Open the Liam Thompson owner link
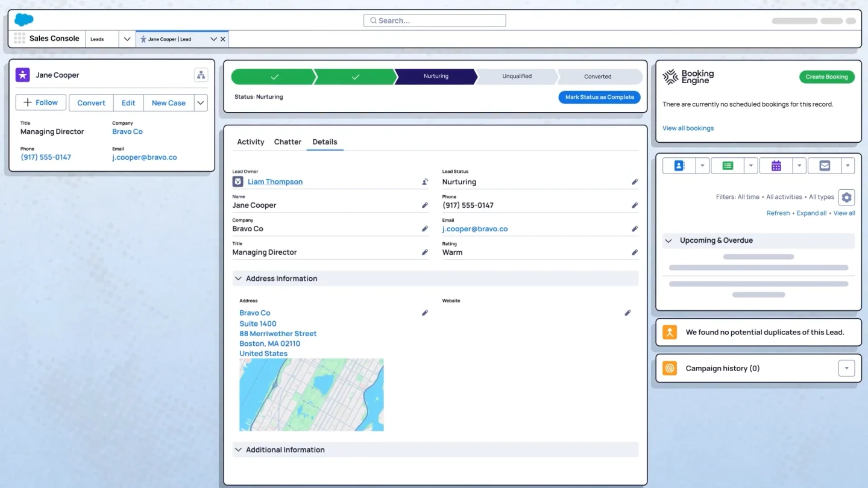 (x=275, y=182)
